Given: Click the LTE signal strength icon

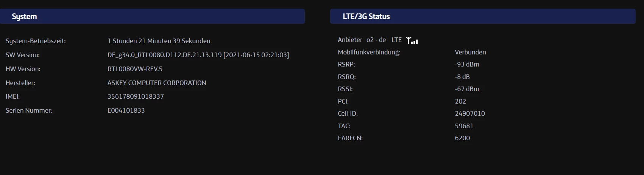Looking at the screenshot, I should coord(412,40).
